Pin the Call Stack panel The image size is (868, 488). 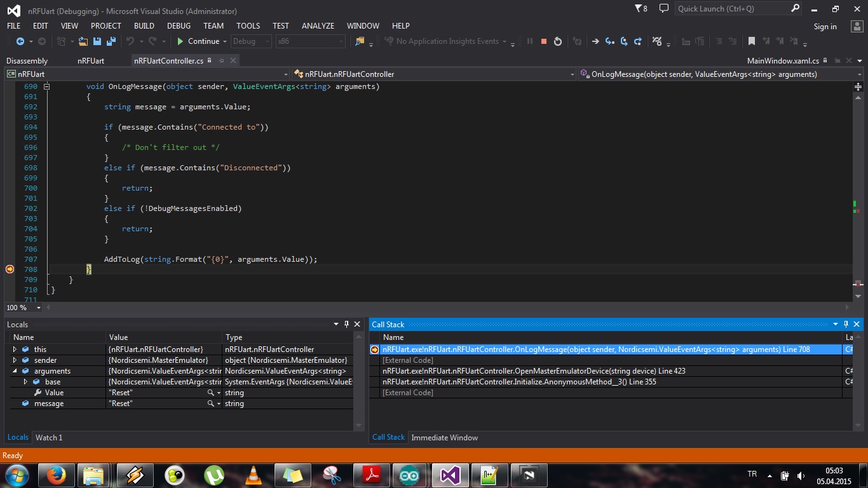(x=846, y=324)
